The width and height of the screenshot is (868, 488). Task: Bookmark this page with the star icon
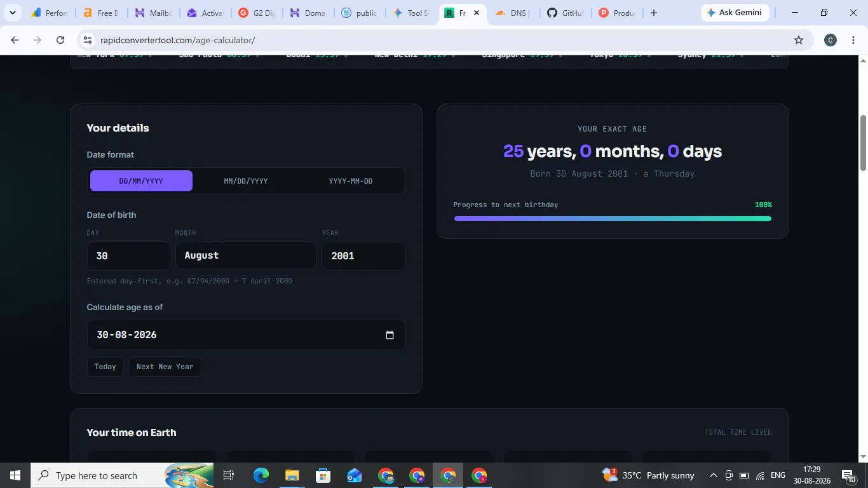click(x=799, y=40)
